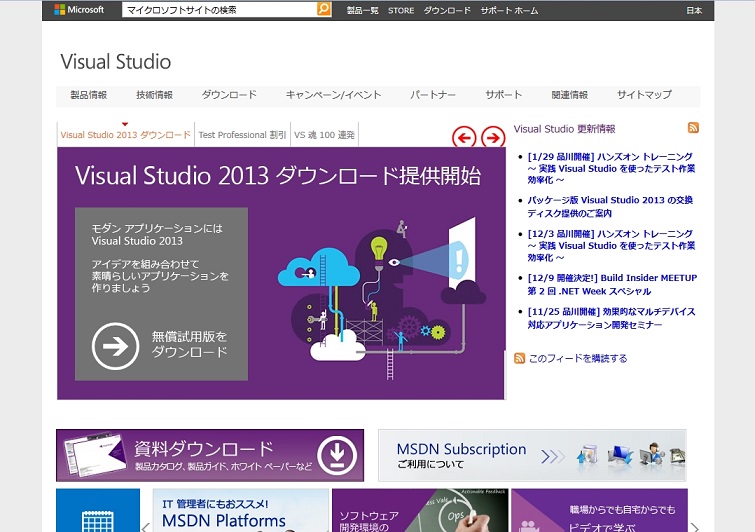
Task: Click the RSS icon next to このフィードを購読する
Action: pyautogui.click(x=519, y=358)
